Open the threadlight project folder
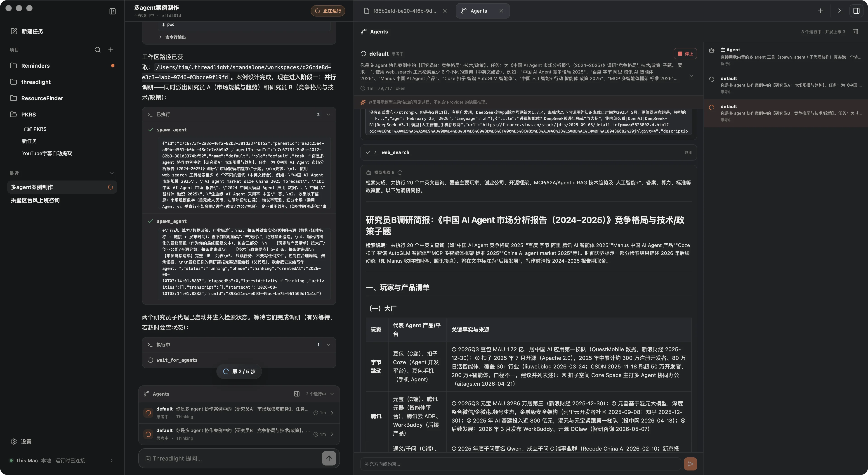This screenshot has width=868, height=475. tap(62, 82)
